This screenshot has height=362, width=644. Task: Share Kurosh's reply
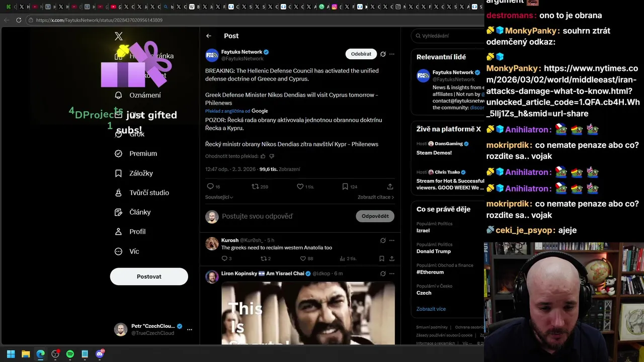point(391,258)
